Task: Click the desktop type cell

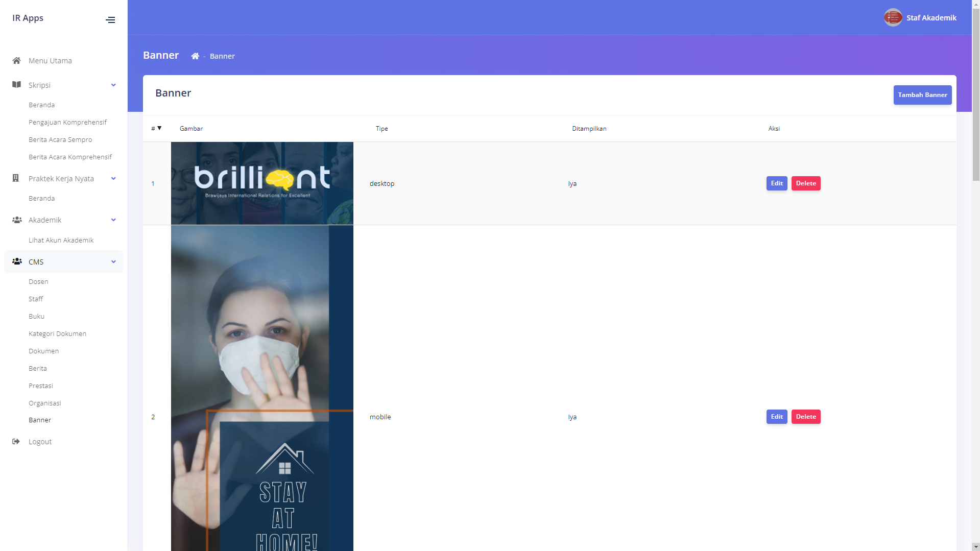Action: tap(382, 183)
